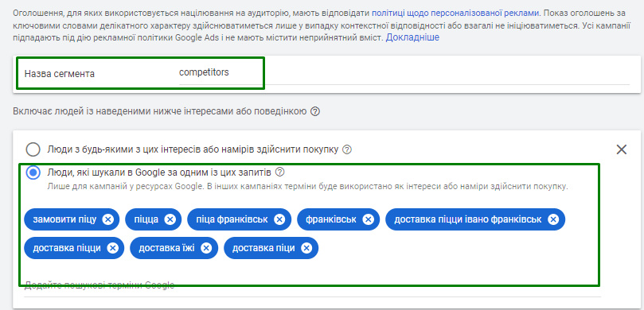The height and width of the screenshot is (310, 644).
Task: Select the 'франківськ' chip label
Action: point(331,219)
